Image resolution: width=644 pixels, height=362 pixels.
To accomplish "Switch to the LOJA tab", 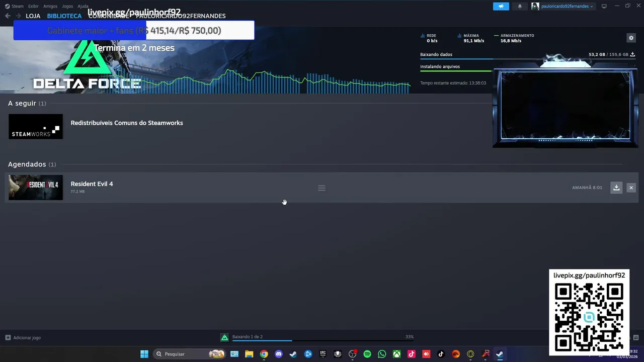I will [33, 16].
